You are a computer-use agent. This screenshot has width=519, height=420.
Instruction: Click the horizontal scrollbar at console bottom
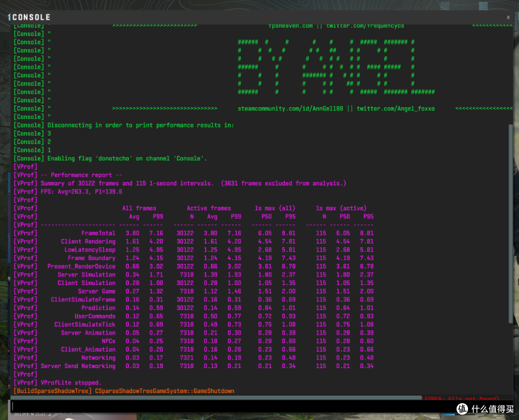[216, 397]
